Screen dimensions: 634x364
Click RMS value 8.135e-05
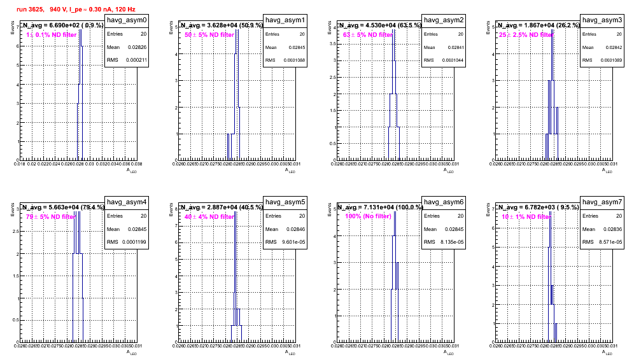pos(452,242)
